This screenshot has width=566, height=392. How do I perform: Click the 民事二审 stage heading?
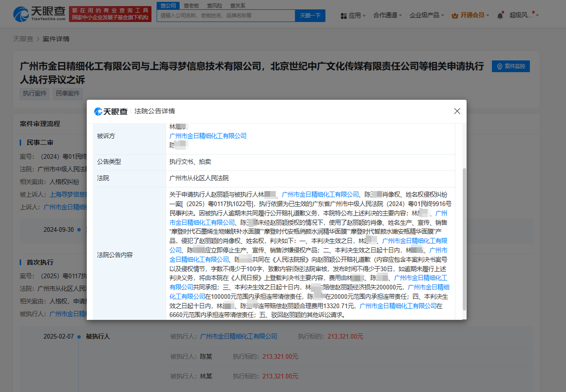click(40, 142)
